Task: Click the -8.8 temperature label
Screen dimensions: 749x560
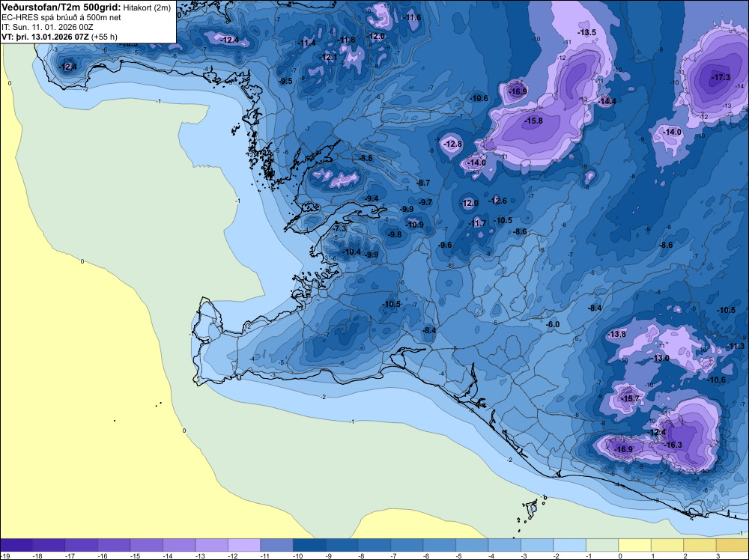Action: (366, 158)
